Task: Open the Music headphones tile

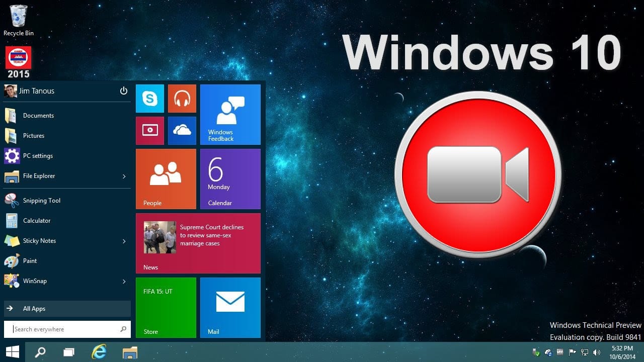Action: 182,99
